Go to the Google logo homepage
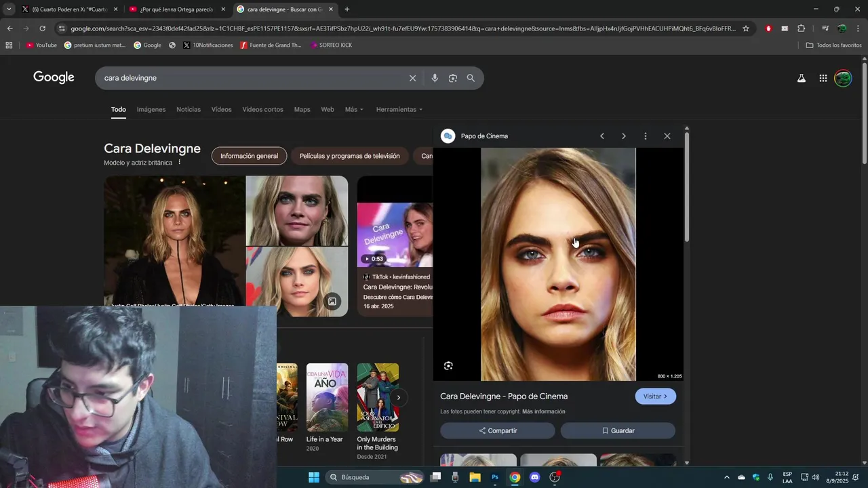Screen dimensions: 868x488 pos(54,78)
